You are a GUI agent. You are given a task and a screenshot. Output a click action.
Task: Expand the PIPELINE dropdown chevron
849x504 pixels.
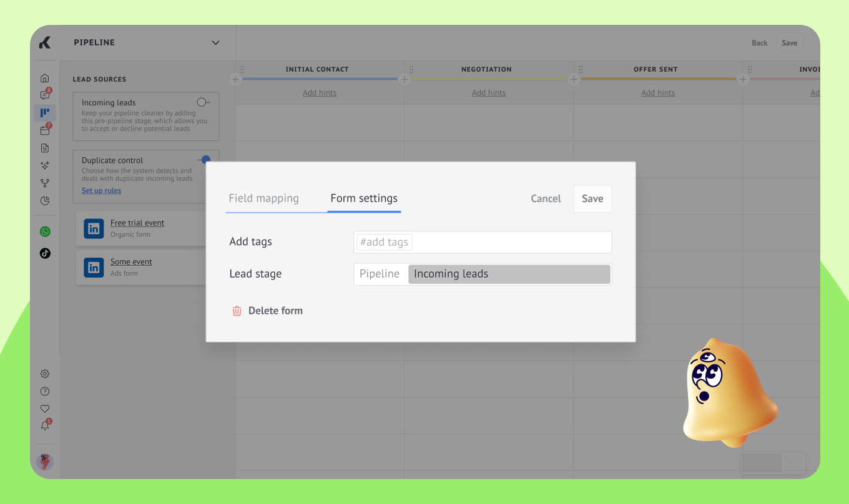click(x=215, y=43)
